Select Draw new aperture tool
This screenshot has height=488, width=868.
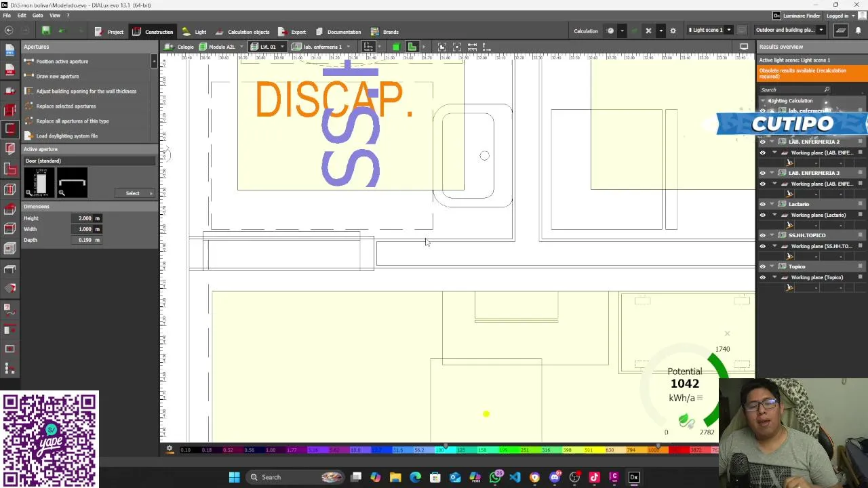point(58,77)
